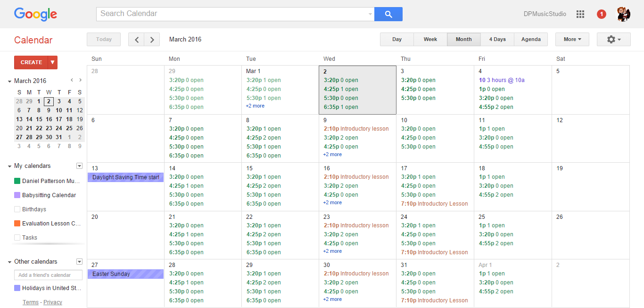Select the Month view tab
644x308 pixels.
coord(464,40)
